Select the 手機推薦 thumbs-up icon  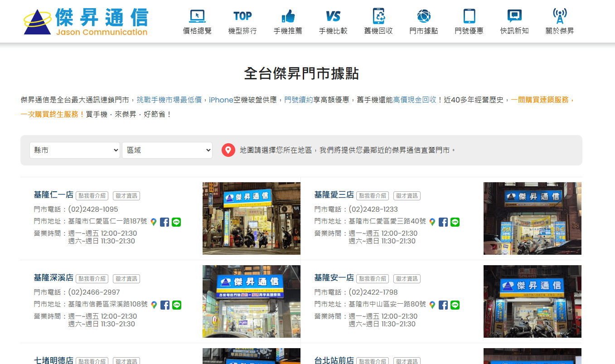pos(288,15)
